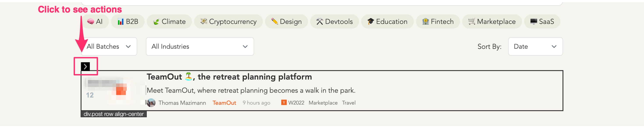Screen dimensions: 644x135
Task: Select the AI category tag
Action: click(95, 22)
